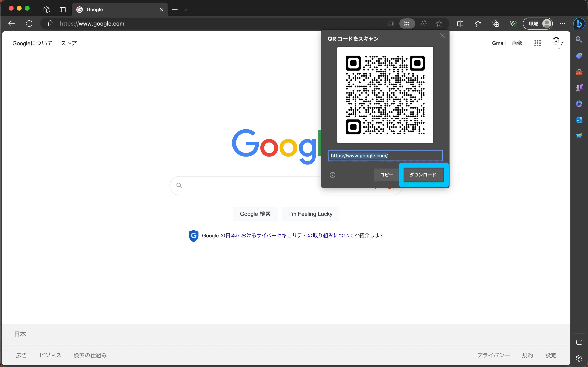The image size is (588, 367).
Task: Open the Gmail link
Action: click(499, 43)
